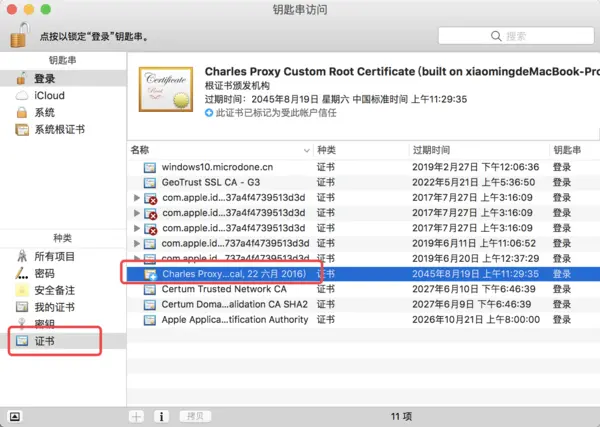Select the Certum Doma...alidation CA SHA2 certificate
Screen dimensions: 600x427
[x=364, y=305]
